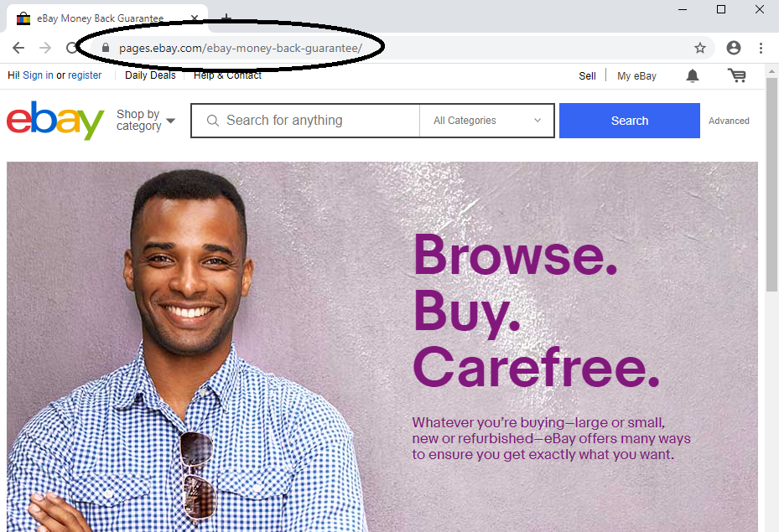
Task: Click the eBay logo
Action: [55, 121]
